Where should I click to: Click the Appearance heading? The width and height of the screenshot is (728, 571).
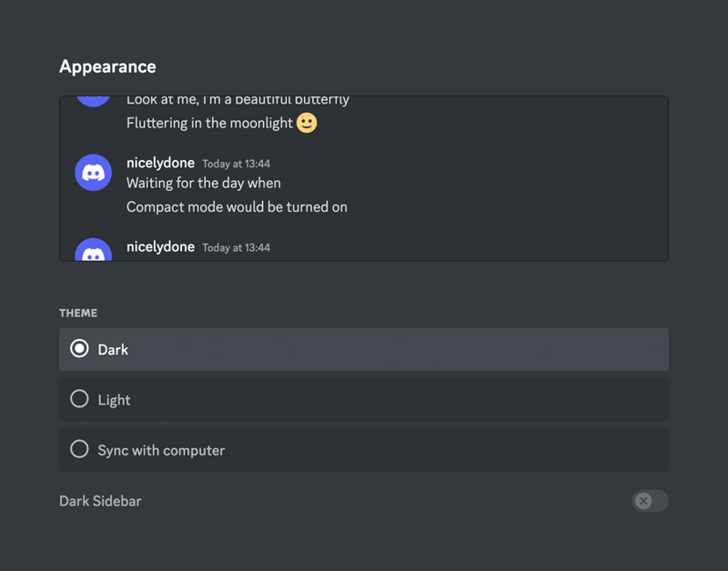pyautogui.click(x=107, y=66)
